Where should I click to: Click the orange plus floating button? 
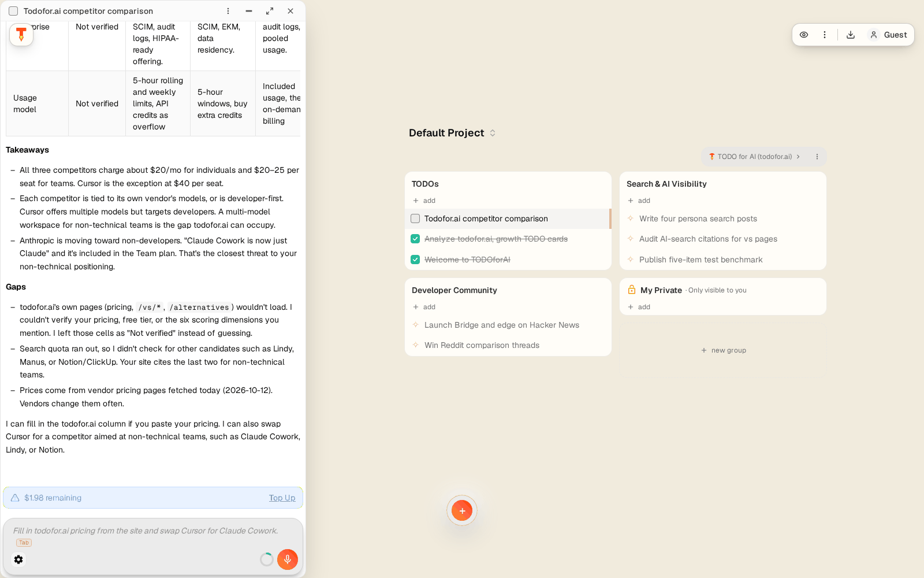[462, 510]
